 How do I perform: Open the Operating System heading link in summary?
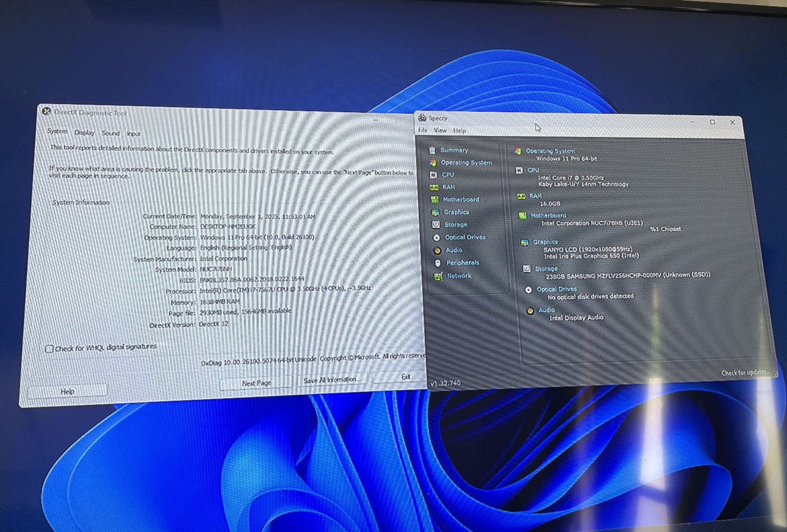pyautogui.click(x=550, y=151)
